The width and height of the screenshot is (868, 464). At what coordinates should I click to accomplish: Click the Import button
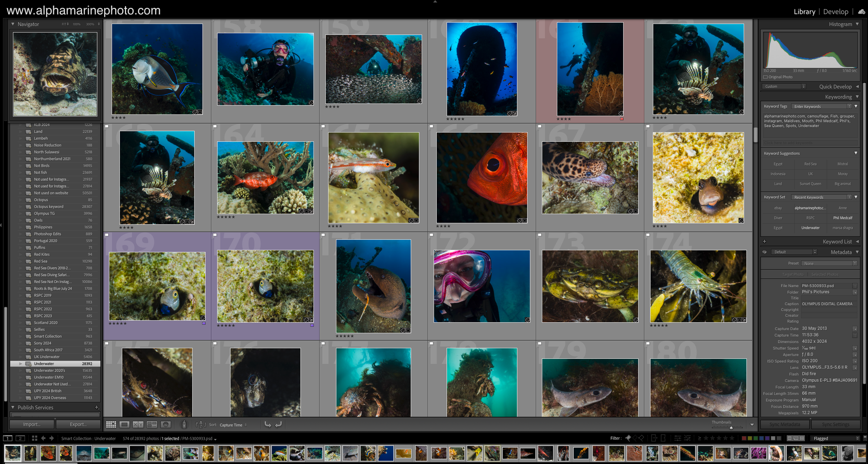(x=31, y=424)
